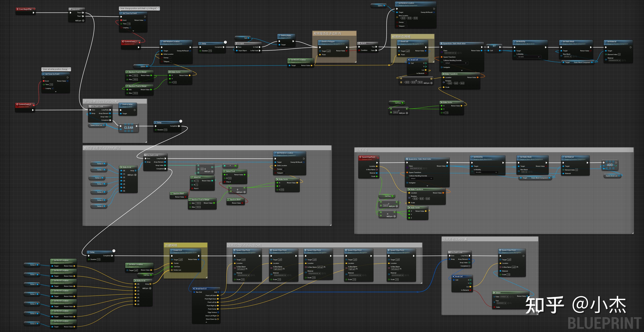Click the Event BeginPlay delegate pin
The height and width of the screenshot is (332, 644).
click(x=34, y=9)
